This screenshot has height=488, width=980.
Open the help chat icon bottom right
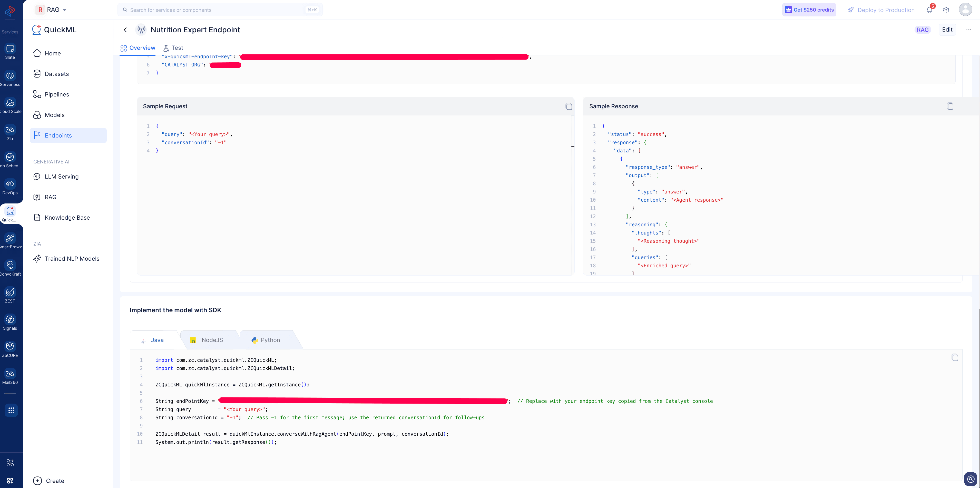pyautogui.click(x=971, y=479)
